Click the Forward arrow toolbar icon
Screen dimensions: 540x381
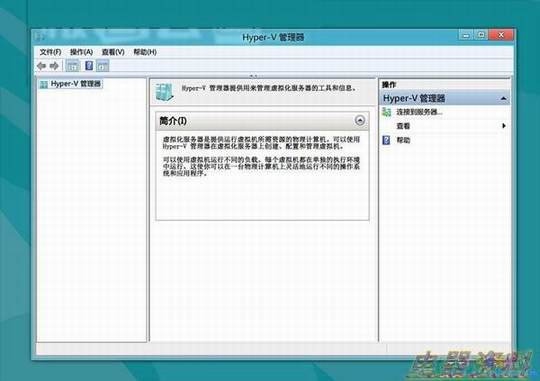[x=54, y=65]
